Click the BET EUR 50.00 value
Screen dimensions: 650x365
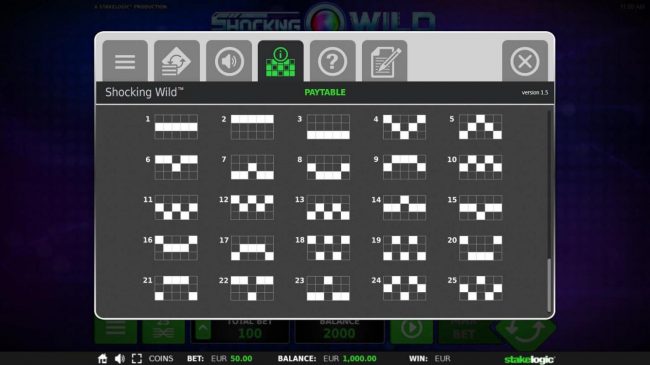pos(220,358)
